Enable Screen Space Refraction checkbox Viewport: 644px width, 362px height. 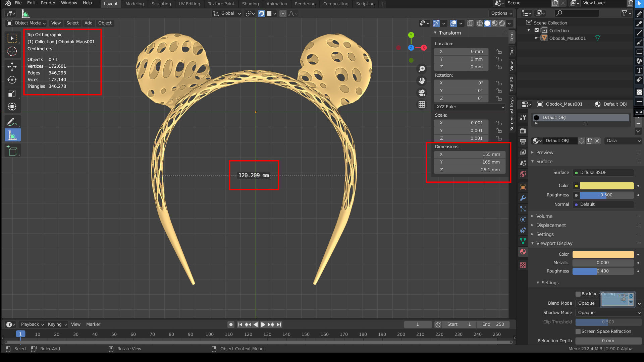tap(578, 331)
